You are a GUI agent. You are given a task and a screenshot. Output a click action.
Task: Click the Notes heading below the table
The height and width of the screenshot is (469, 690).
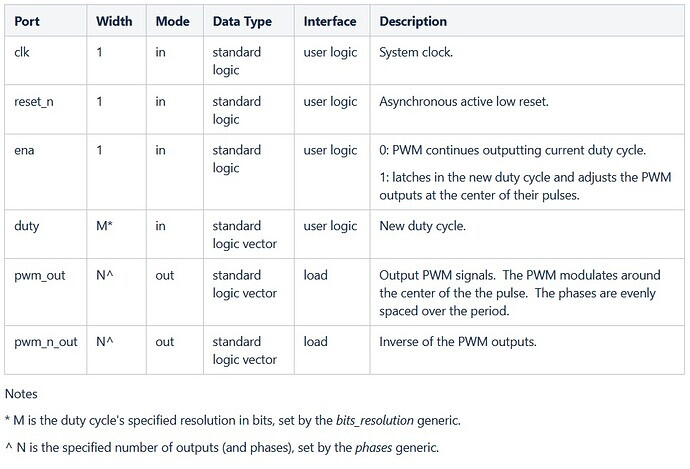tap(23, 394)
